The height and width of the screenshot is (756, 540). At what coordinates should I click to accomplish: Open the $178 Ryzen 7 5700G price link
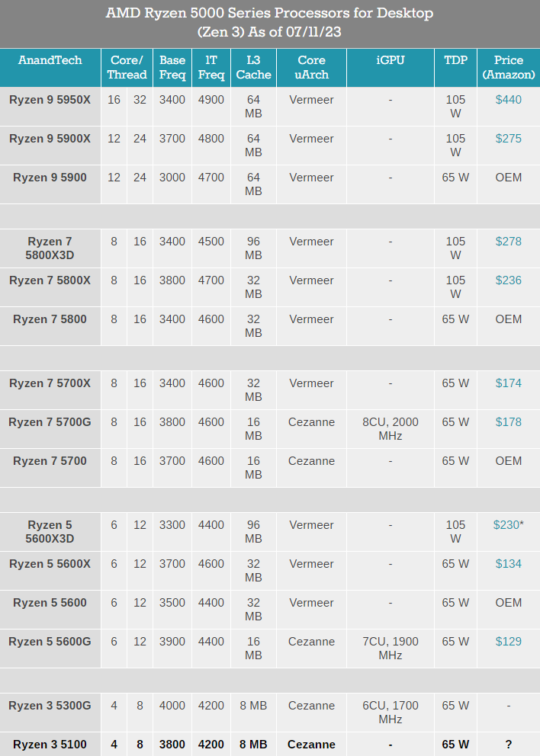[x=508, y=422]
